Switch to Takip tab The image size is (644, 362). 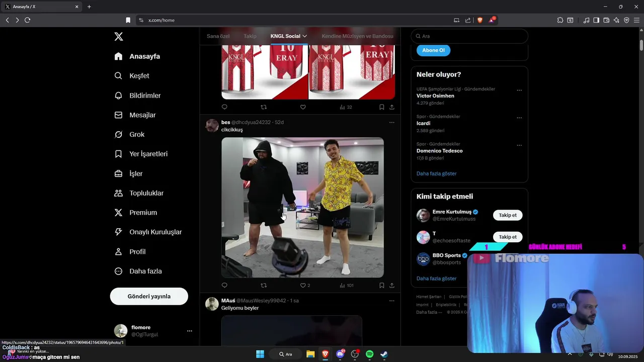coord(250,36)
